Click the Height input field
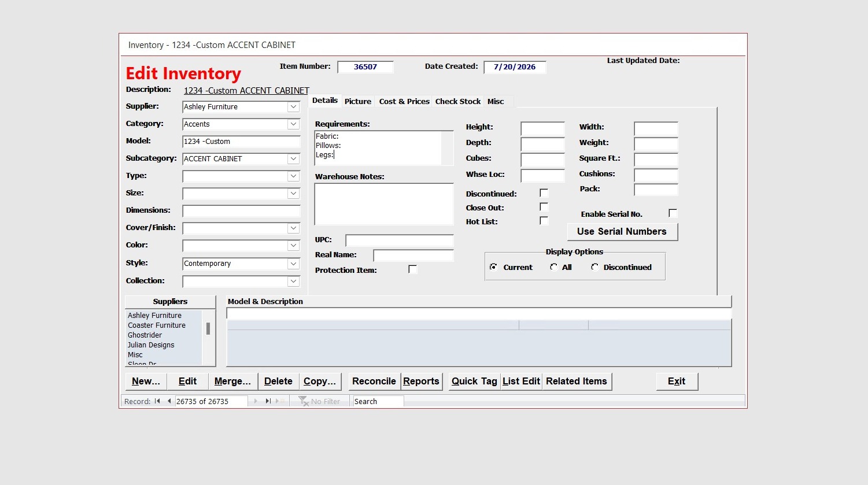Image resolution: width=868 pixels, height=485 pixels. click(x=542, y=128)
